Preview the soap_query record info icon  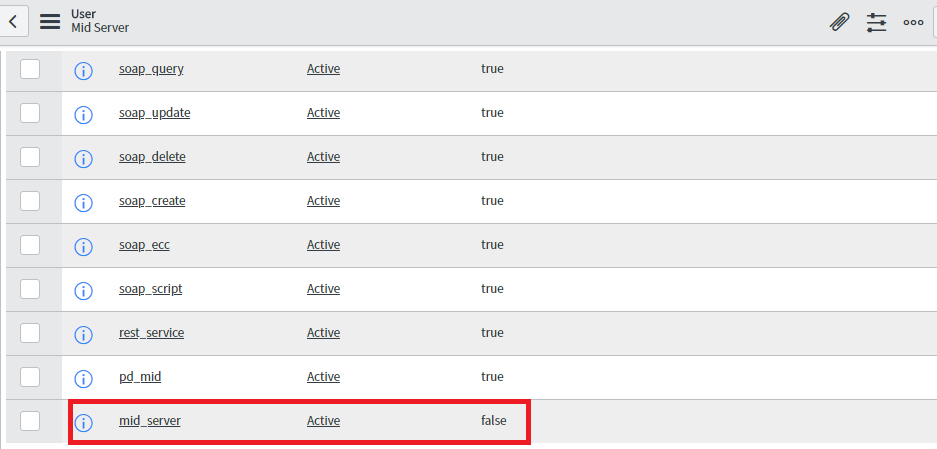84,71
